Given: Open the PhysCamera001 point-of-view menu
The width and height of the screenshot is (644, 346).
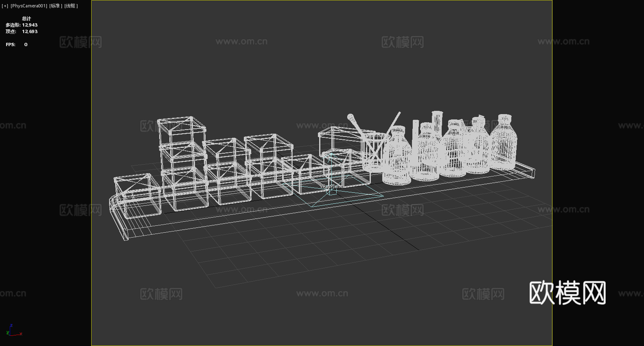Looking at the screenshot, I should pos(29,6).
